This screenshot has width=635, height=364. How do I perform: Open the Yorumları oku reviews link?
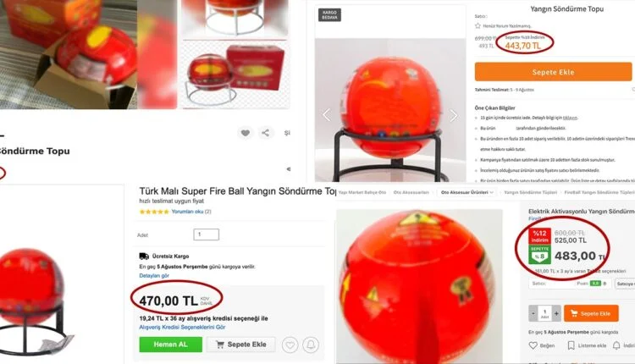pos(187,212)
